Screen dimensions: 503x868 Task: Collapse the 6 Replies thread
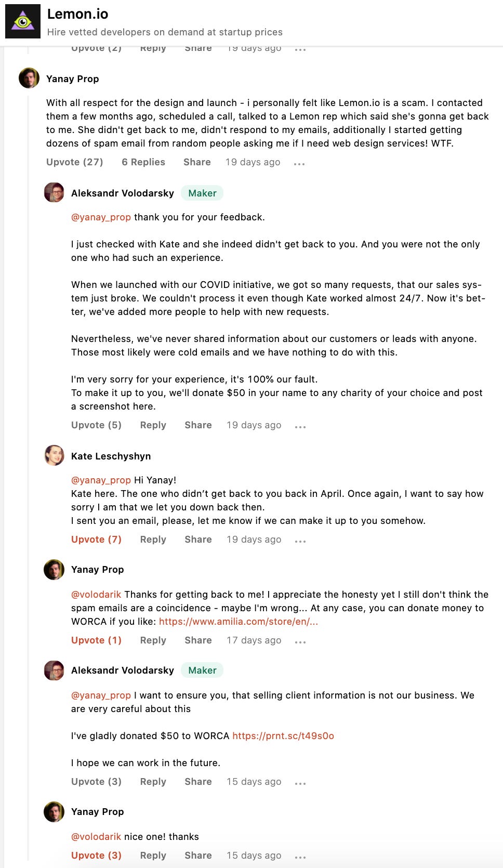pos(143,162)
